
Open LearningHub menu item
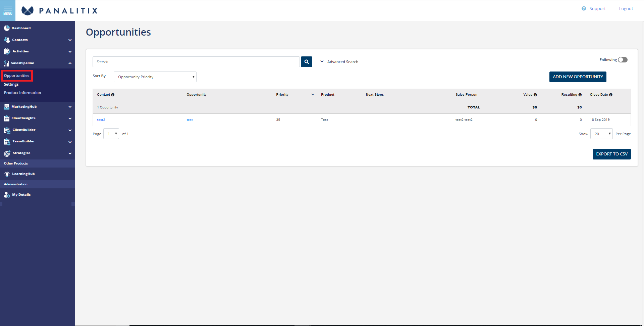pyautogui.click(x=23, y=174)
